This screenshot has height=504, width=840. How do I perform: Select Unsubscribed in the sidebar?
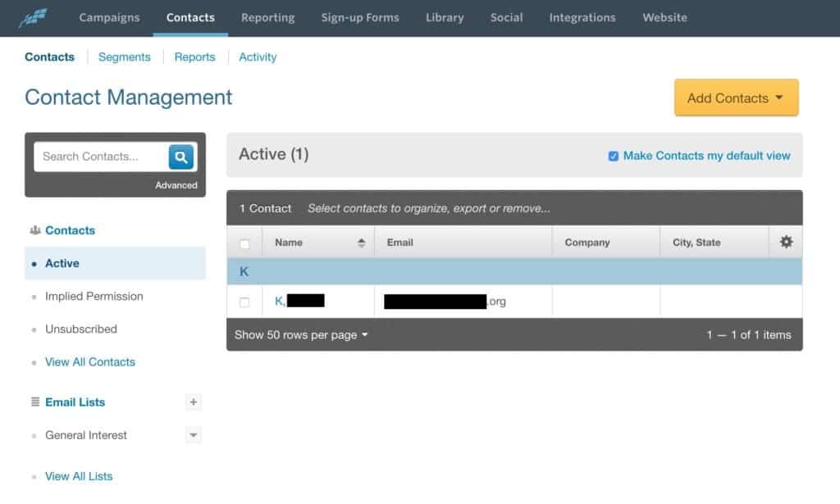point(81,329)
